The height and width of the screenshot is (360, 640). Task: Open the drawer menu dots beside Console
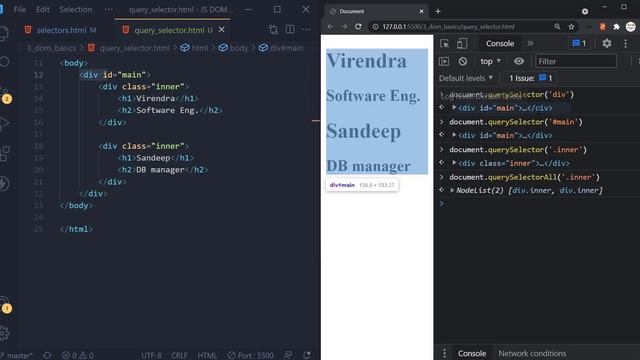click(444, 353)
